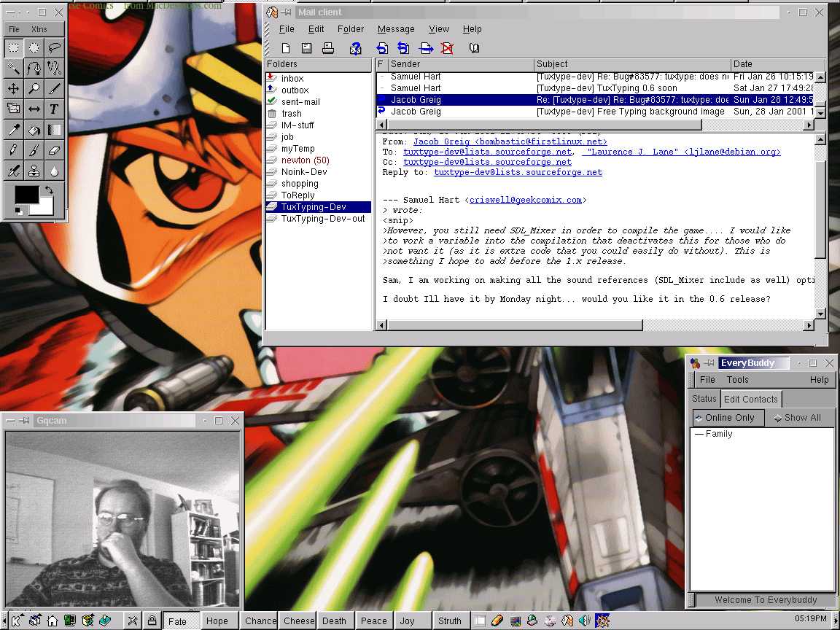
Task: Switch to the Edit Contacts tab
Action: pyautogui.click(x=750, y=399)
